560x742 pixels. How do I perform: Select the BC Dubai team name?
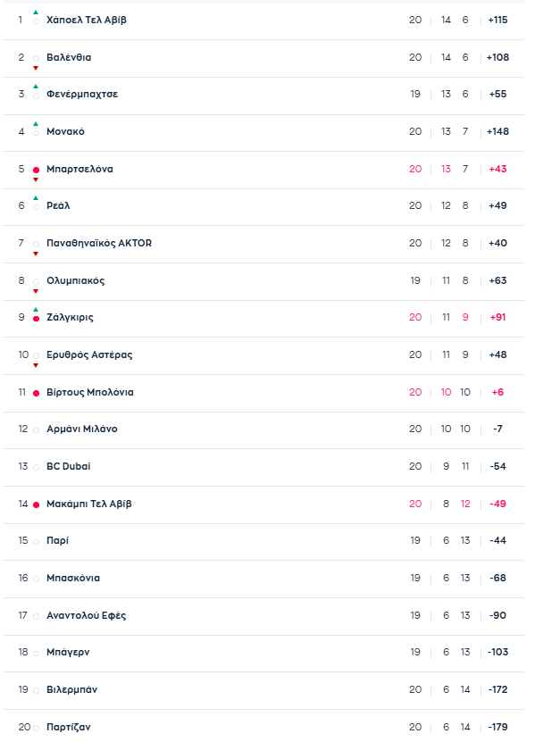[68, 467]
